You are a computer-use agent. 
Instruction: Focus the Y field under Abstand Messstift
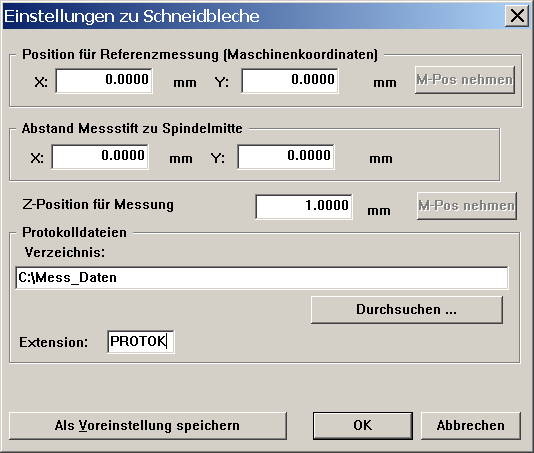pos(286,156)
